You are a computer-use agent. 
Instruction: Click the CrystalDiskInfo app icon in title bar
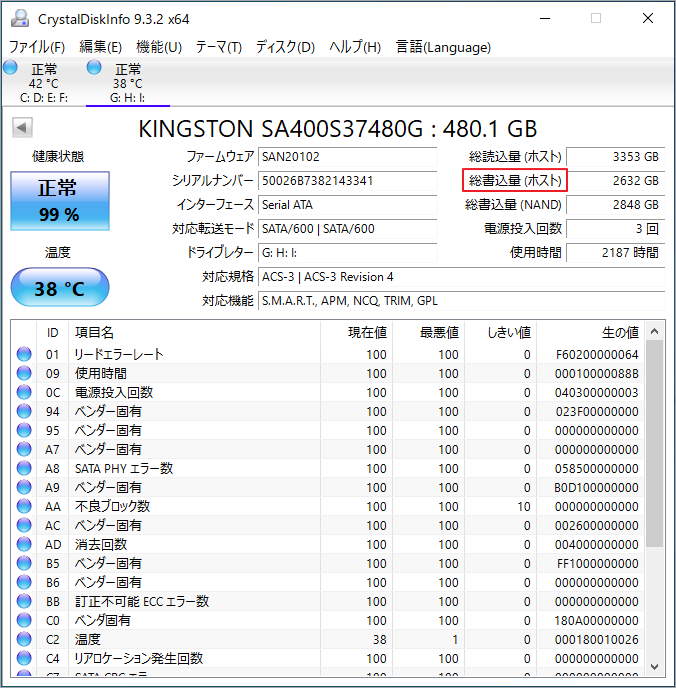click(x=20, y=18)
